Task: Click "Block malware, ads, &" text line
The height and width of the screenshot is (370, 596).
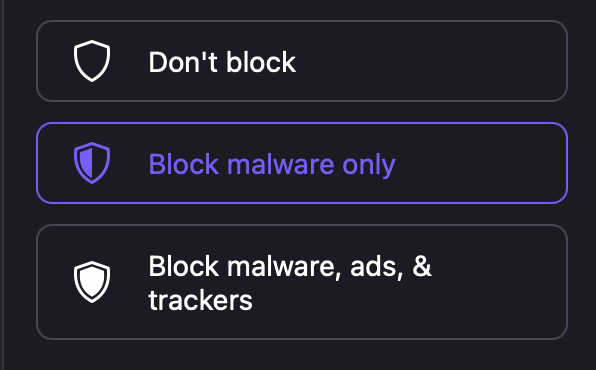Action: click(290, 267)
